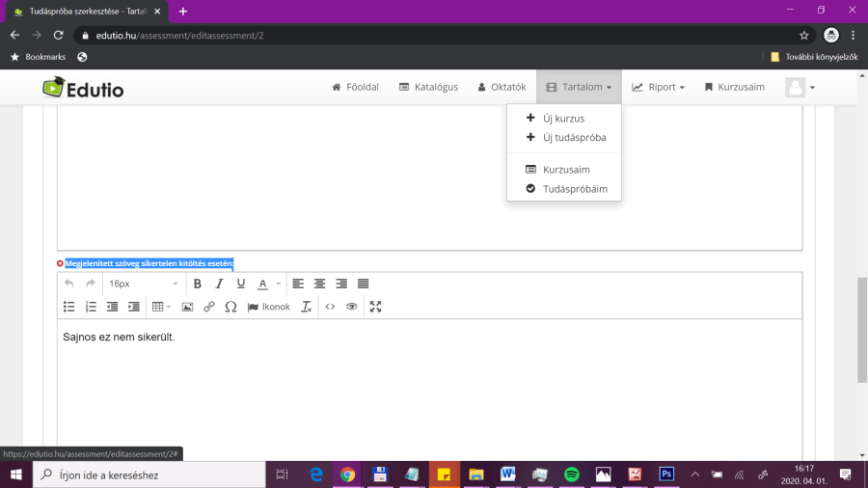Choose 'Tudáspróbáim' in the dropdown menu
Viewport: 868px width, 488px height.
(x=575, y=189)
